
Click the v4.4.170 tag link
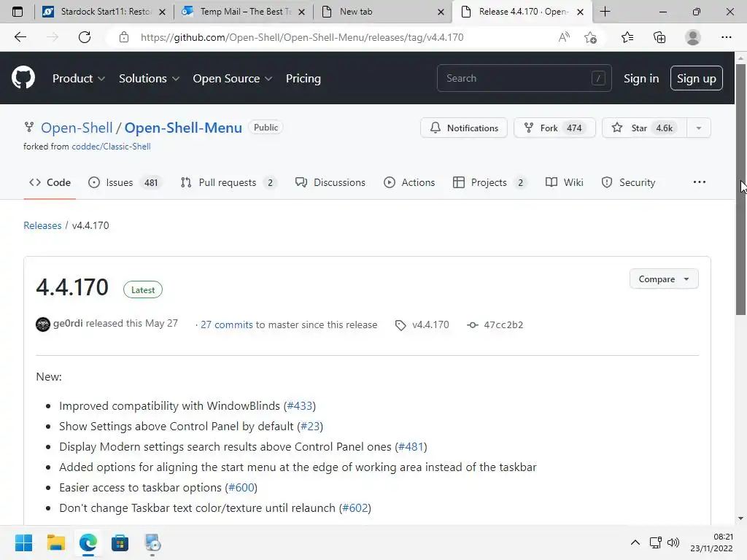click(430, 324)
